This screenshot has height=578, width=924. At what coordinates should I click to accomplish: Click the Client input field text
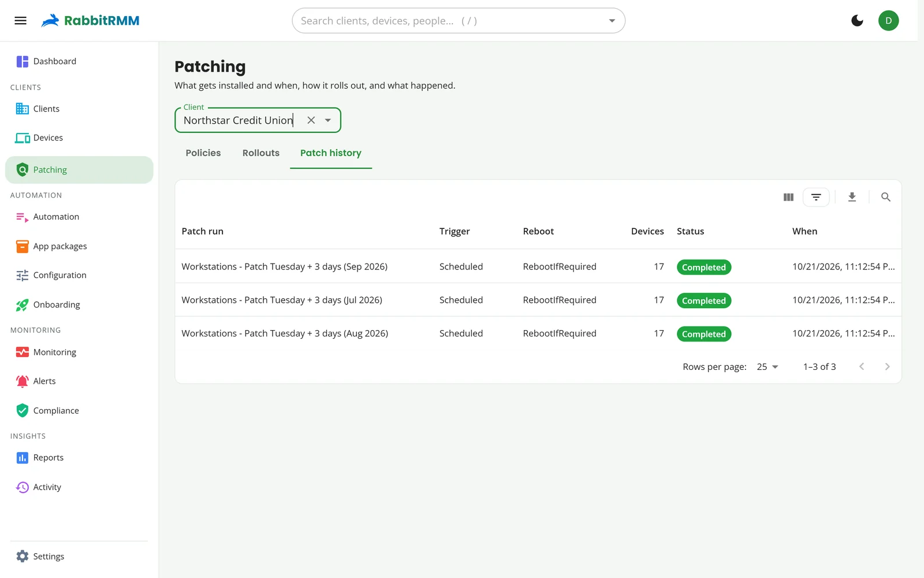click(239, 120)
